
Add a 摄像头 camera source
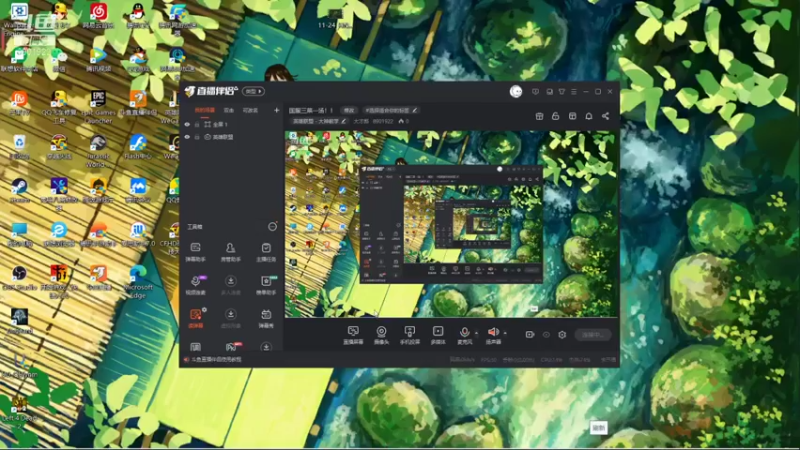[x=381, y=335]
